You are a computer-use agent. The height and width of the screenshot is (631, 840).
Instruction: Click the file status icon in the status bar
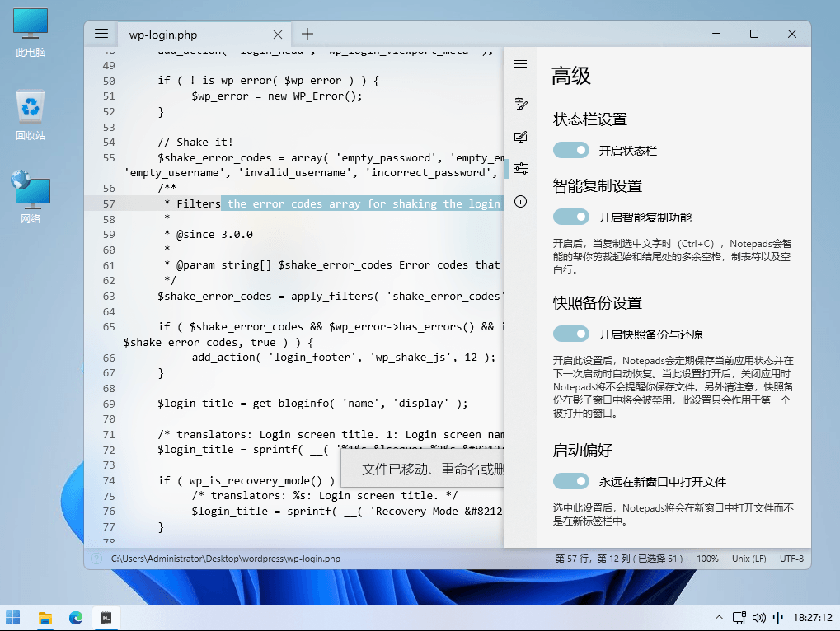[96, 559]
